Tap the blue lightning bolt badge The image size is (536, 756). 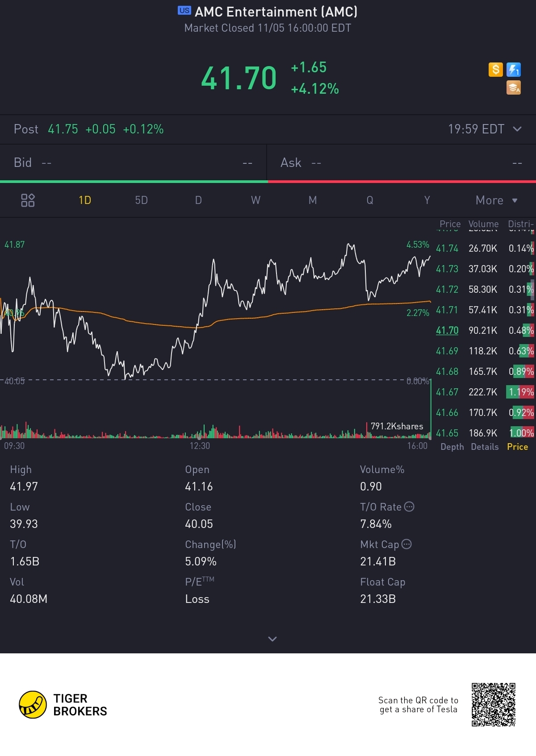(x=514, y=70)
